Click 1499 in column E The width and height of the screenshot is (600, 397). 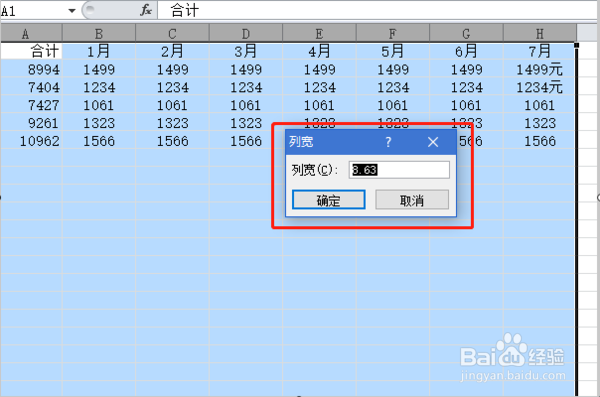(319, 69)
